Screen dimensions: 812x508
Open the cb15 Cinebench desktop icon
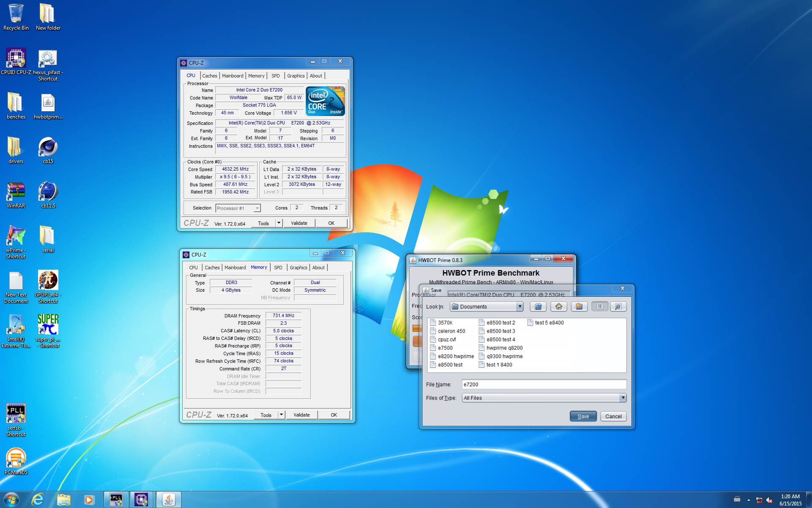(x=48, y=150)
